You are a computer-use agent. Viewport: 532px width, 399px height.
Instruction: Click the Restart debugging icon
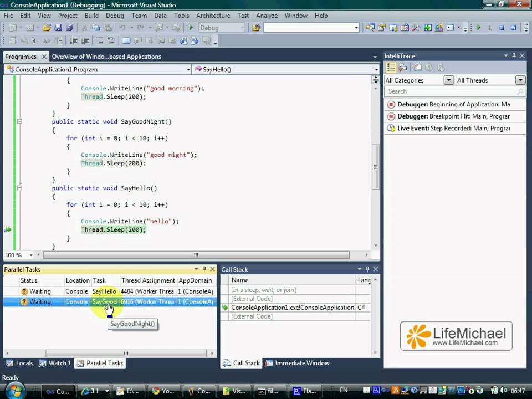click(513, 28)
